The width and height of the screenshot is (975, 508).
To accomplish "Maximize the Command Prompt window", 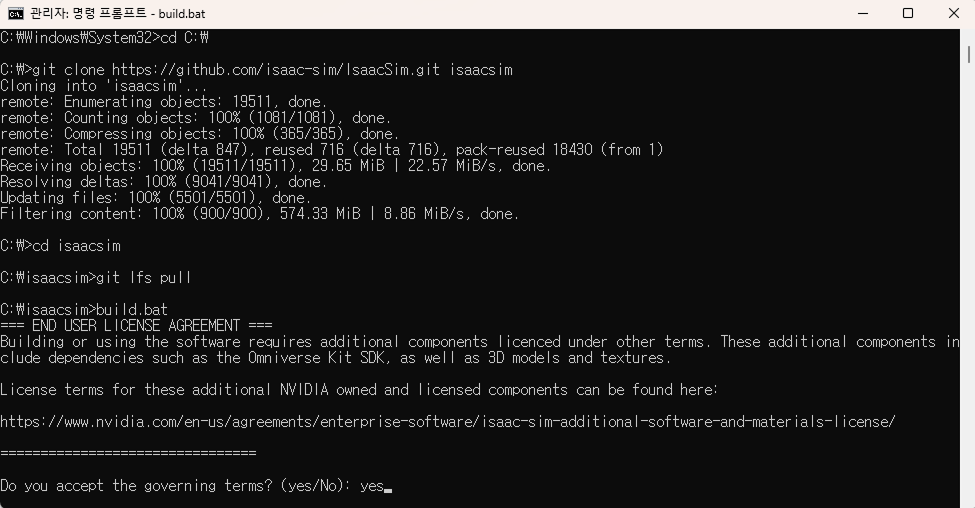I will pos(908,14).
